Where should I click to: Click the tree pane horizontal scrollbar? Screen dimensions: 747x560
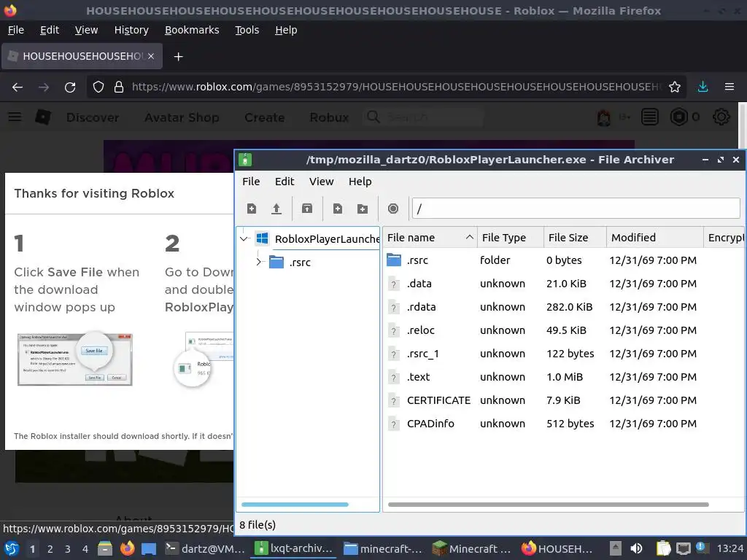295,505
